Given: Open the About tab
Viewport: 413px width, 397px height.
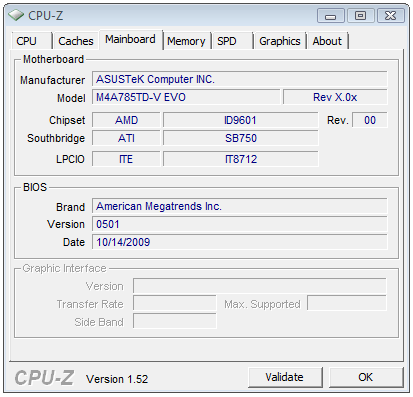Looking at the screenshot, I should click(327, 41).
